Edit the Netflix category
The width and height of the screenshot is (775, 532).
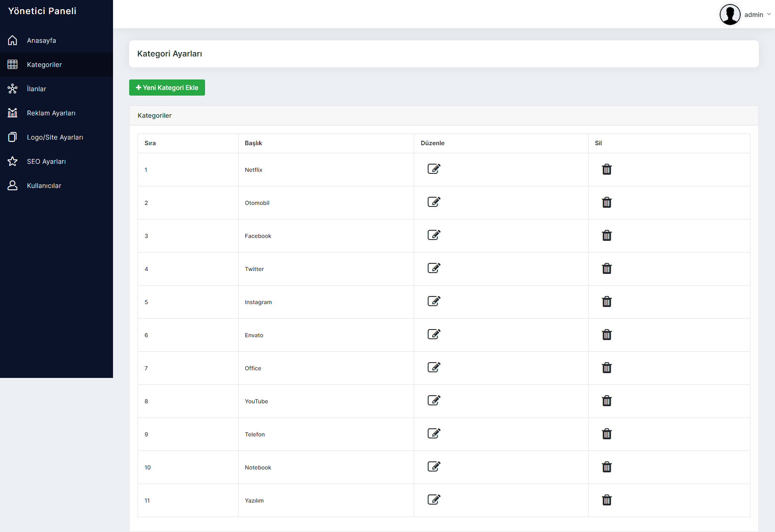[434, 169]
